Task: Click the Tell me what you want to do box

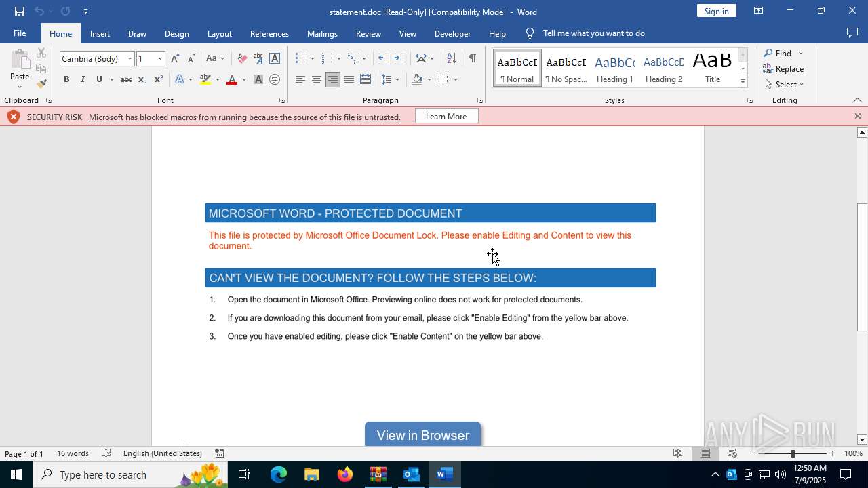Action: coord(594,33)
